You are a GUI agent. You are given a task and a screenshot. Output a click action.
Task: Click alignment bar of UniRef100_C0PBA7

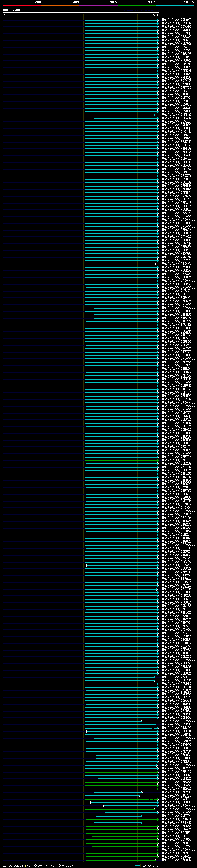coord(120,115)
